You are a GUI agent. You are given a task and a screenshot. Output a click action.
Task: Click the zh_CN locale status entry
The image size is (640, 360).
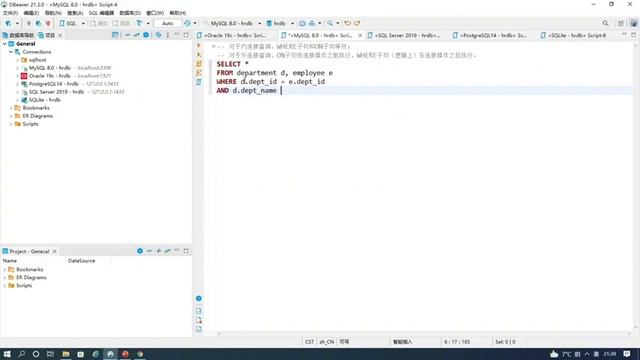pyautogui.click(x=327, y=342)
